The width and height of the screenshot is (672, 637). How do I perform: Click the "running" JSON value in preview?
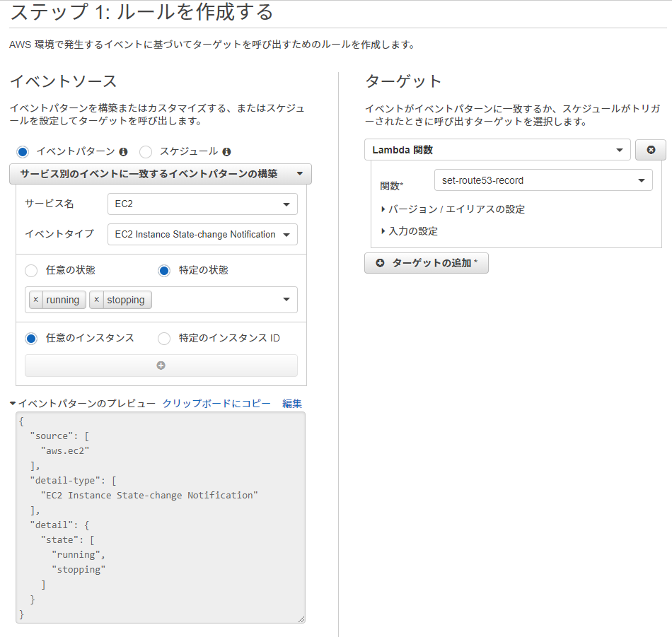76,555
